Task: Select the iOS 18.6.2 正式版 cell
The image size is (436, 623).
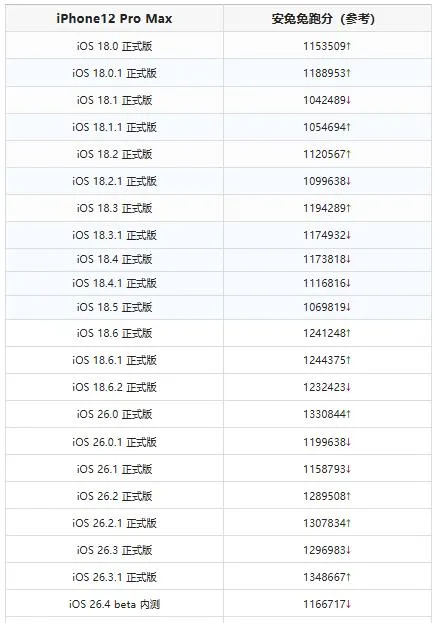Action: [114, 387]
